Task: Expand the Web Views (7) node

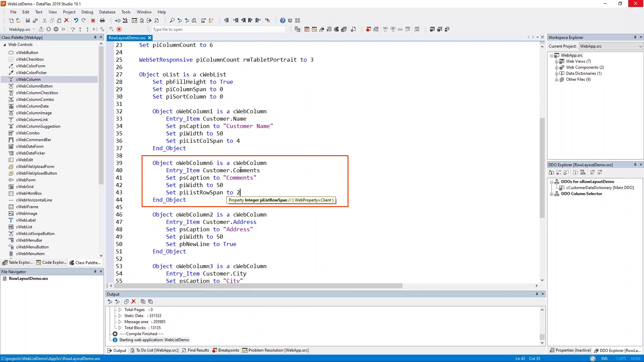Action: (x=556, y=61)
